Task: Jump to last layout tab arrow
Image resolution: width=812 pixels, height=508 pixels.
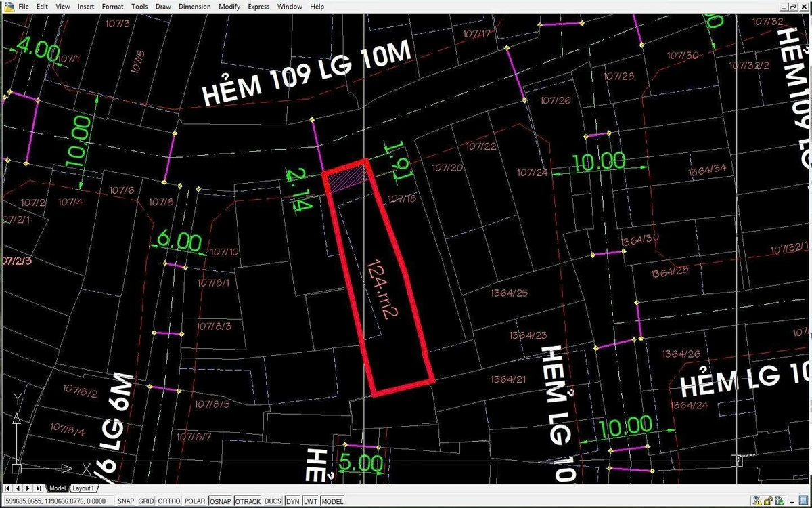Action: [x=39, y=488]
